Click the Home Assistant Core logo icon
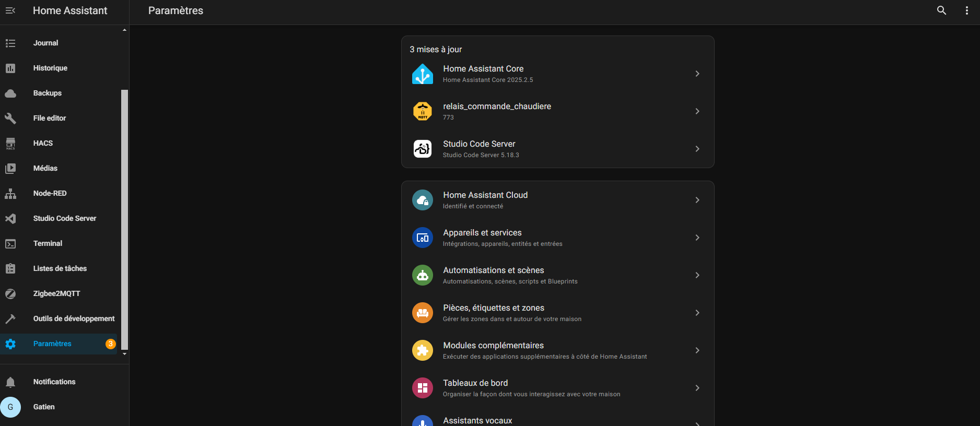 point(423,74)
